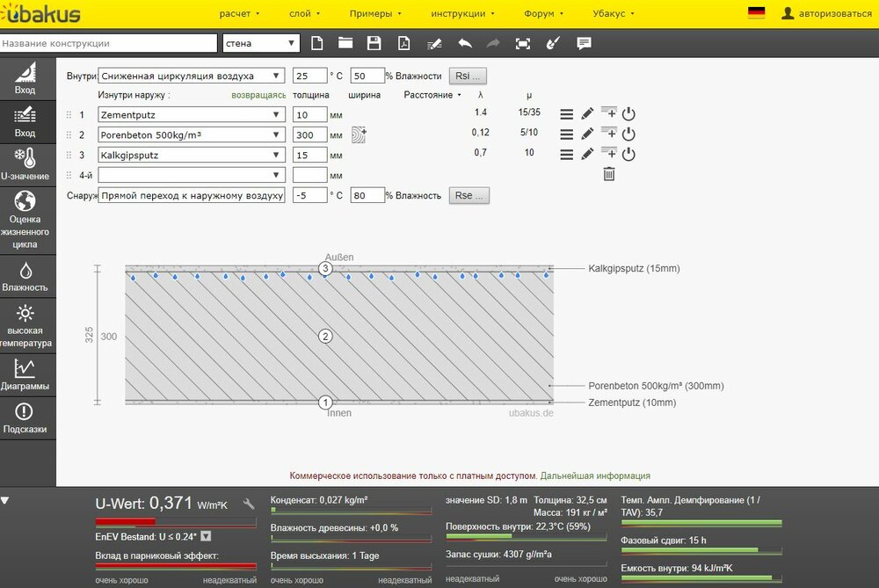Screen dimensions: 879x588
Task: Export the construction as PDF
Action: click(x=403, y=43)
